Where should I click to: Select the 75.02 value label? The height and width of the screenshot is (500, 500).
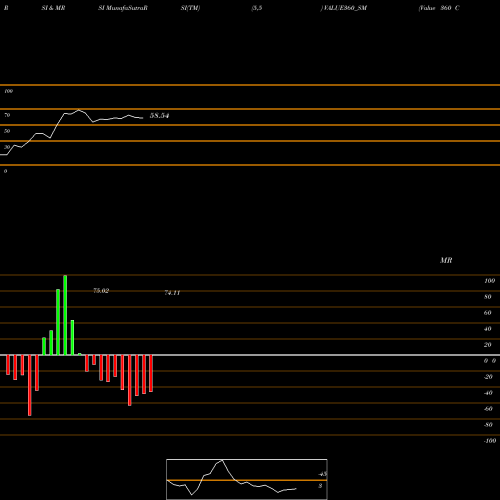[101, 291]
